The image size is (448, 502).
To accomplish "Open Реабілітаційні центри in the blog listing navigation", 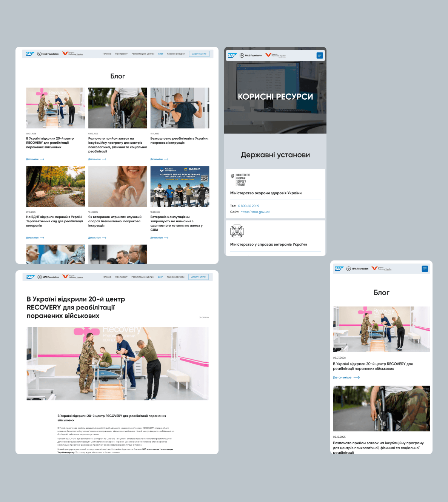I will [x=143, y=54].
